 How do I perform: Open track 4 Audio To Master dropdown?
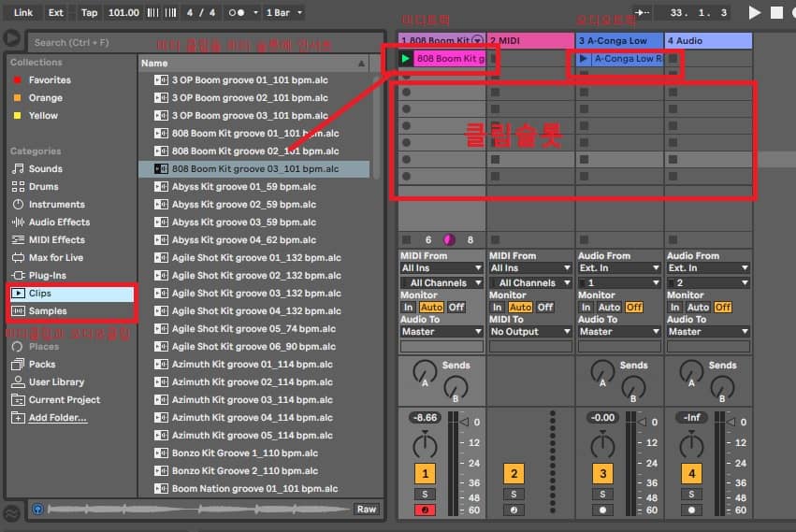coord(708,332)
